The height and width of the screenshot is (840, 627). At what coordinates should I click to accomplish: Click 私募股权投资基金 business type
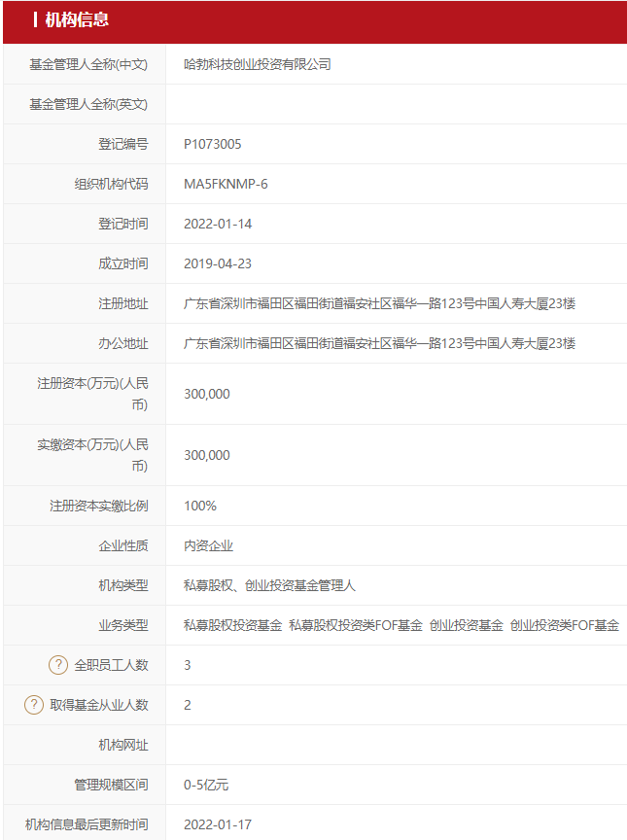point(233,625)
